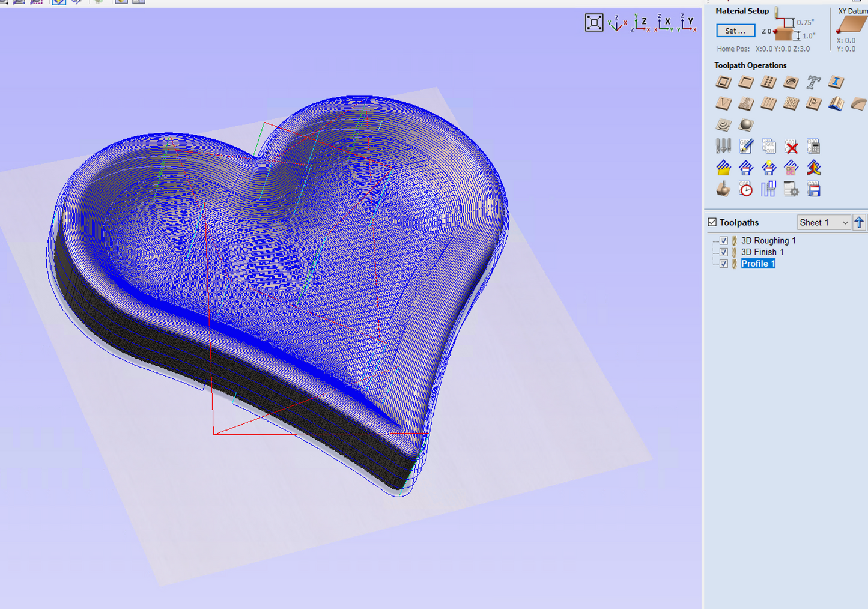This screenshot has width=868, height=609.
Task: Uncheck the 3D Roughing 1 toolpath
Action: tap(724, 240)
